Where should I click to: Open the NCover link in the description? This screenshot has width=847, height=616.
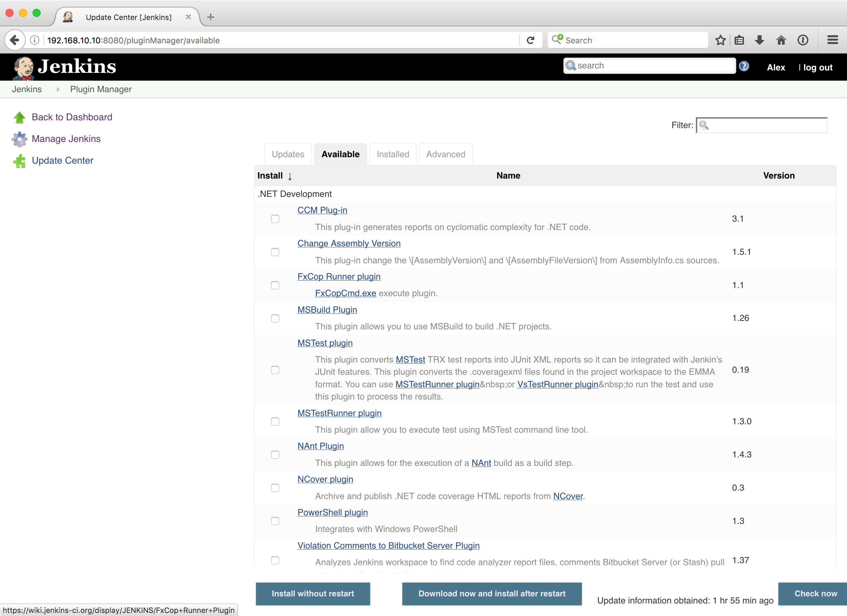click(567, 496)
